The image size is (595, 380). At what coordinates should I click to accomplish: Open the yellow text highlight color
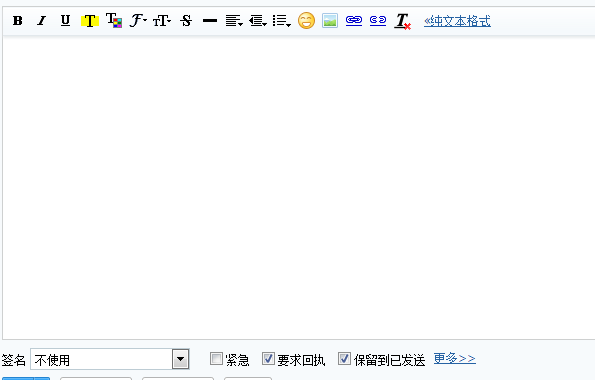[90, 21]
